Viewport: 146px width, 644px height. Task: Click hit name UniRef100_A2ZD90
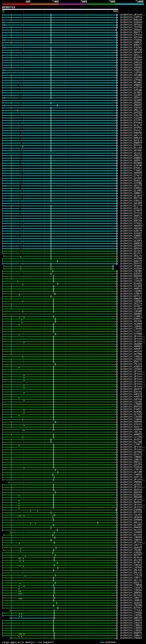click(x=131, y=268)
